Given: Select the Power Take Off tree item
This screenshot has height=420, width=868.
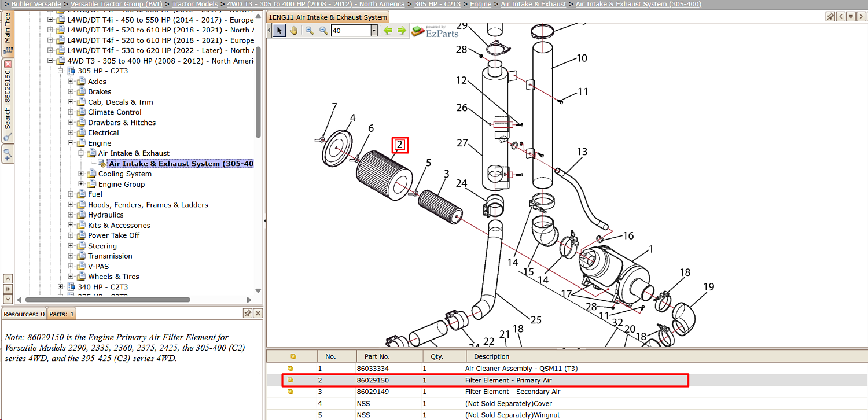Looking at the screenshot, I should [x=114, y=235].
